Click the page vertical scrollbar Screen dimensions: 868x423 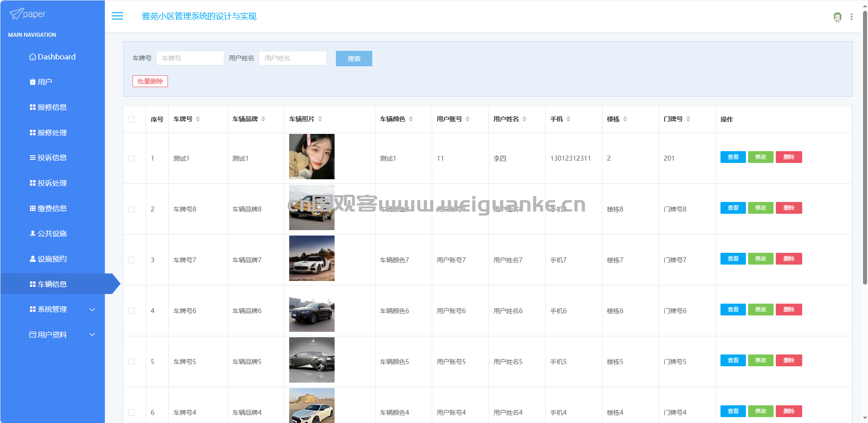tap(864, 150)
